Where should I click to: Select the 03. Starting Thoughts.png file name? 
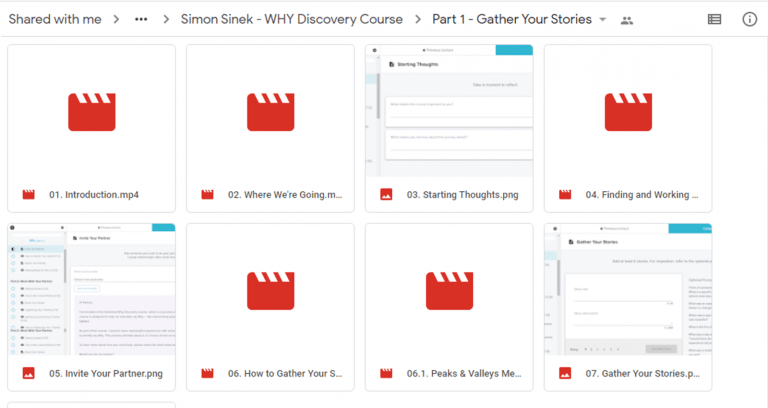pos(462,194)
